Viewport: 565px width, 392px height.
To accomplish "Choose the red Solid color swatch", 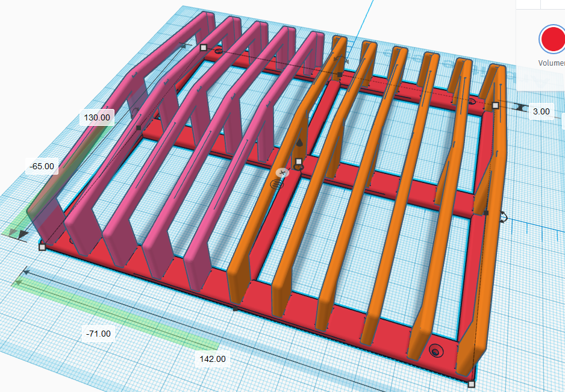I will [x=552, y=39].
